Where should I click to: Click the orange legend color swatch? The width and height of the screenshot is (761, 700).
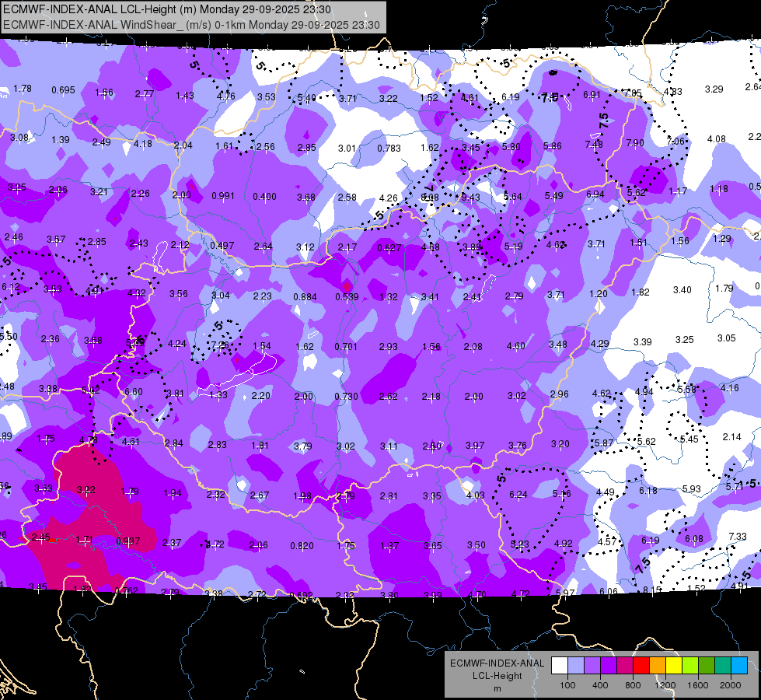point(658,666)
